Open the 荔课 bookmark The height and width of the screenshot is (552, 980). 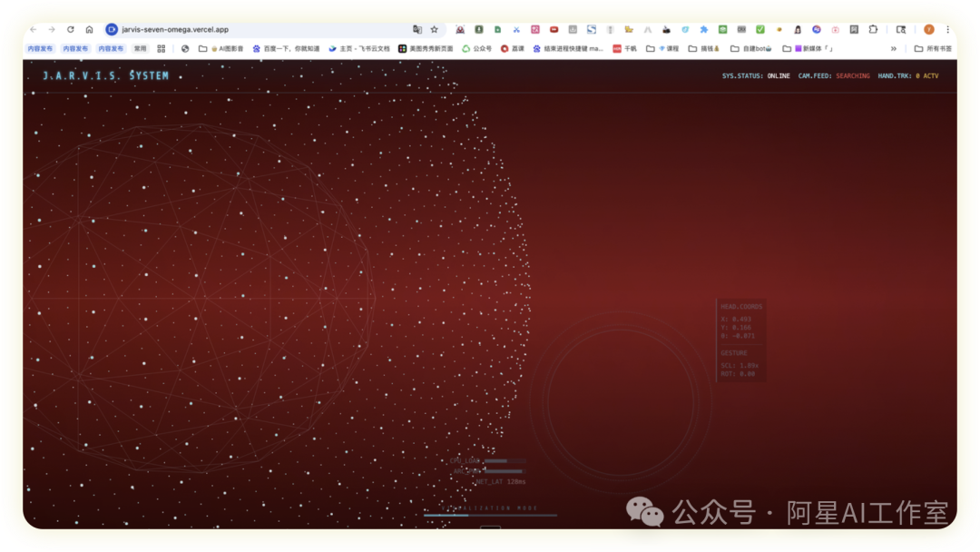[x=513, y=49]
